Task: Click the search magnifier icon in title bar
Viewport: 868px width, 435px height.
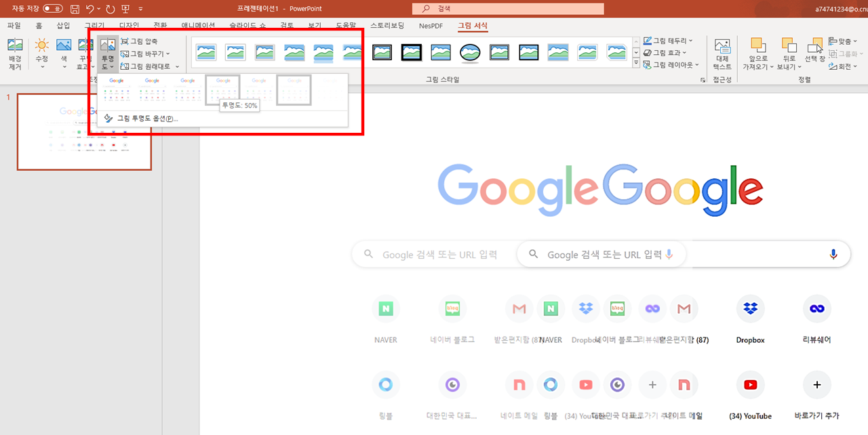Action: [426, 9]
